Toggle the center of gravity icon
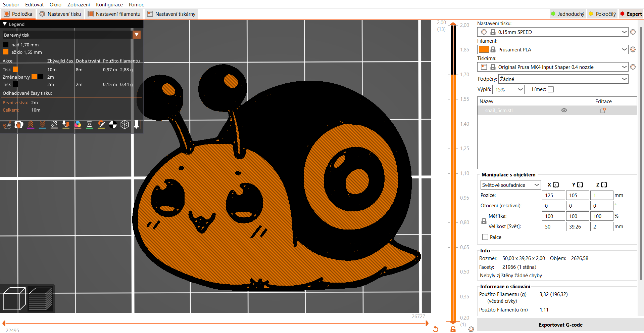This screenshot has width=644, height=333. pos(113,125)
